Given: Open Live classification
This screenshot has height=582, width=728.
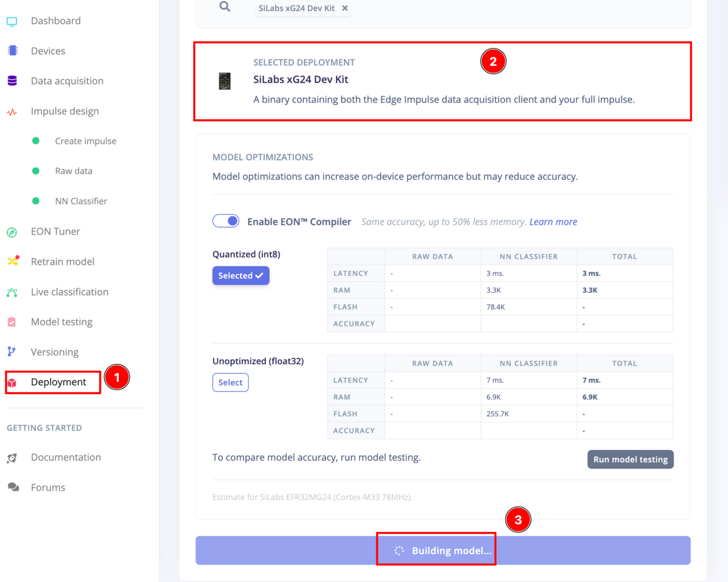Looking at the screenshot, I should pyautogui.click(x=69, y=292).
